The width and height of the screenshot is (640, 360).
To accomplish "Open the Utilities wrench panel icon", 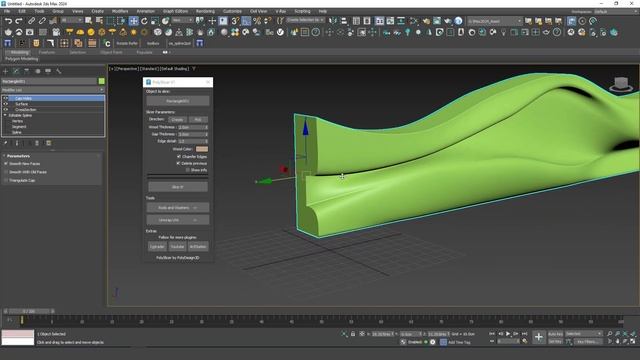I will coord(59,71).
